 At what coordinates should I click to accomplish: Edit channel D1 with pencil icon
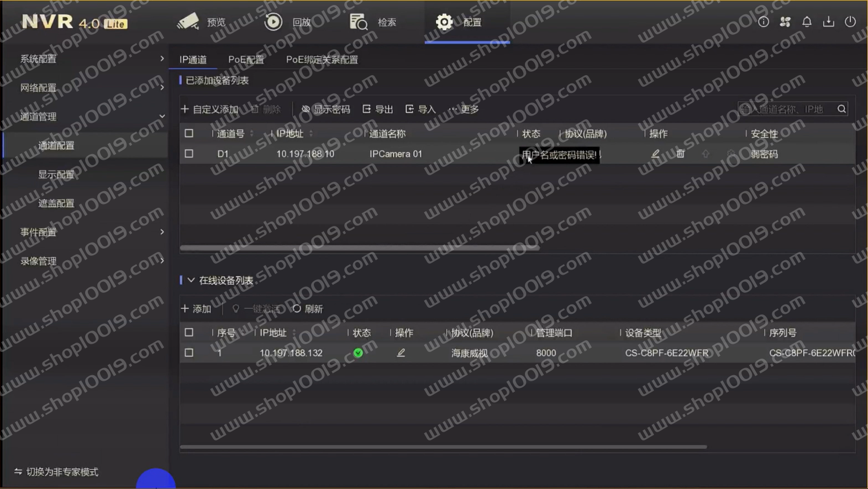655,154
